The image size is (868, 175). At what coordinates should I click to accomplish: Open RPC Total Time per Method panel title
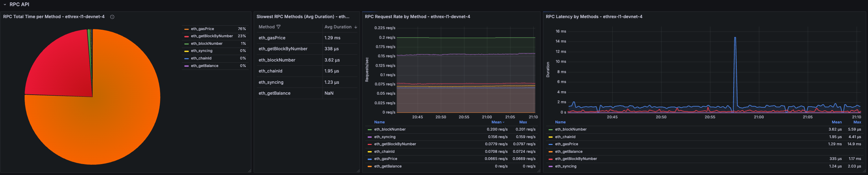[x=54, y=17]
